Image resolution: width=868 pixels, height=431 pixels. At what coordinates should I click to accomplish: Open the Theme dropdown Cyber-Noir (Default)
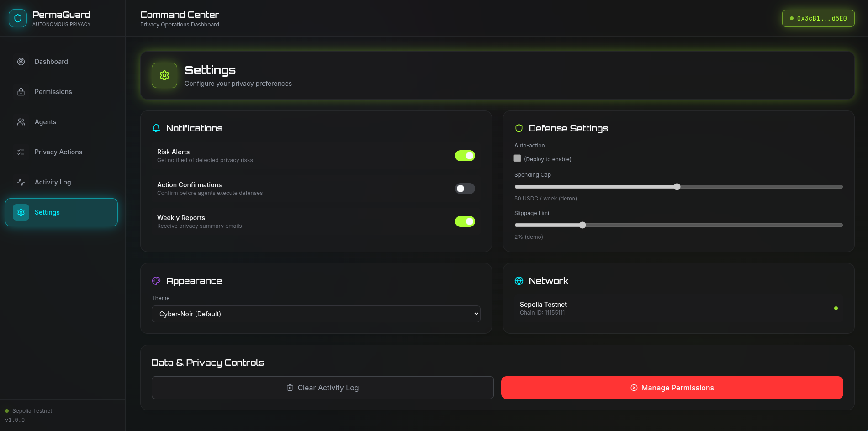coord(316,314)
